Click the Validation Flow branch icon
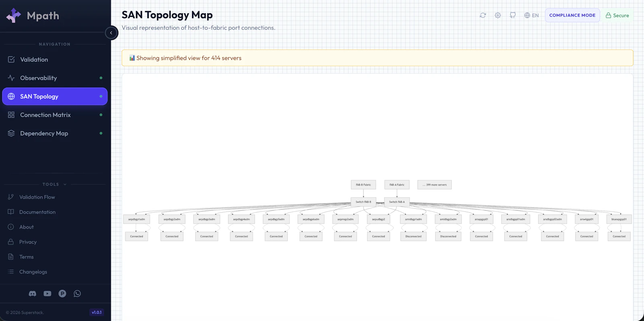 click(11, 197)
